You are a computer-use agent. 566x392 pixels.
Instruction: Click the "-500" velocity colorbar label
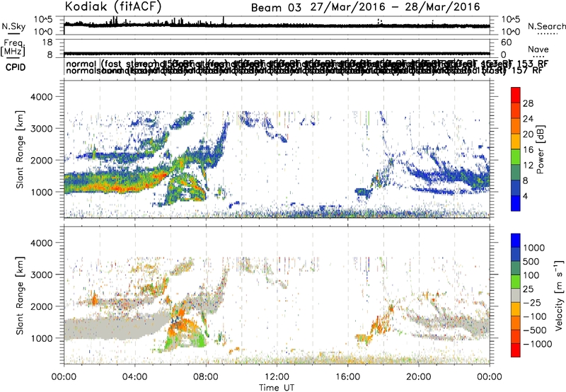(x=535, y=330)
